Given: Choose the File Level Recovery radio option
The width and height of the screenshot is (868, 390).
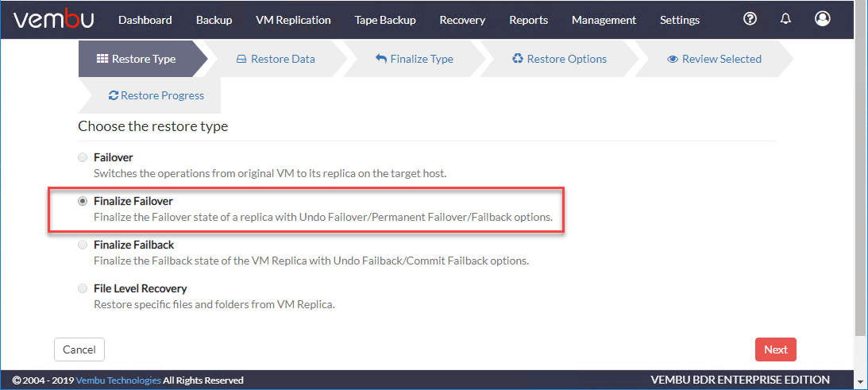Looking at the screenshot, I should [83, 288].
